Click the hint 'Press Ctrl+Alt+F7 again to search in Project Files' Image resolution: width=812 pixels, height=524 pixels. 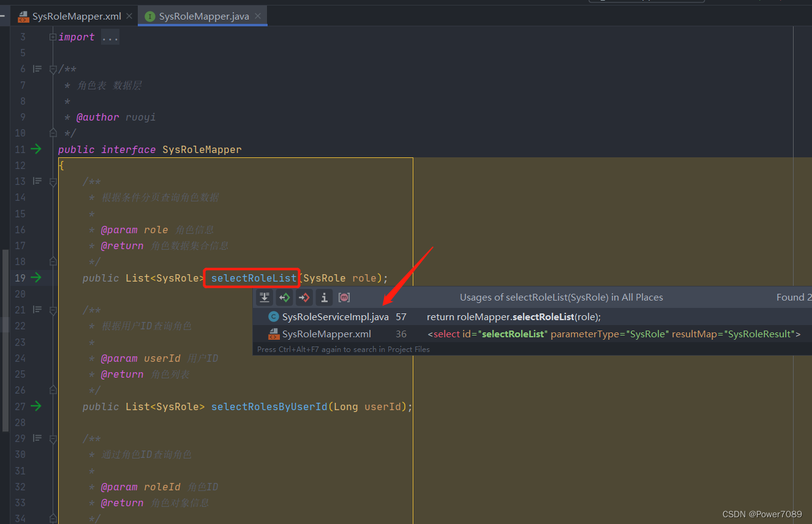pyautogui.click(x=344, y=350)
